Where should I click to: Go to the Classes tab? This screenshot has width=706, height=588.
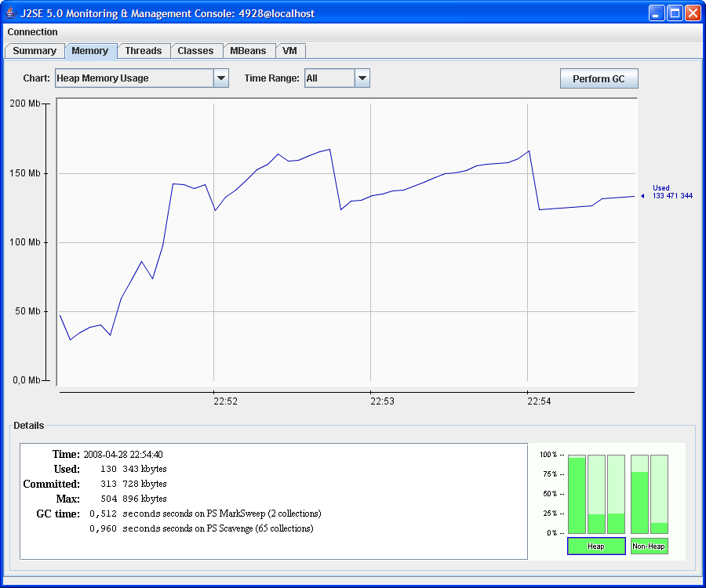coord(195,51)
